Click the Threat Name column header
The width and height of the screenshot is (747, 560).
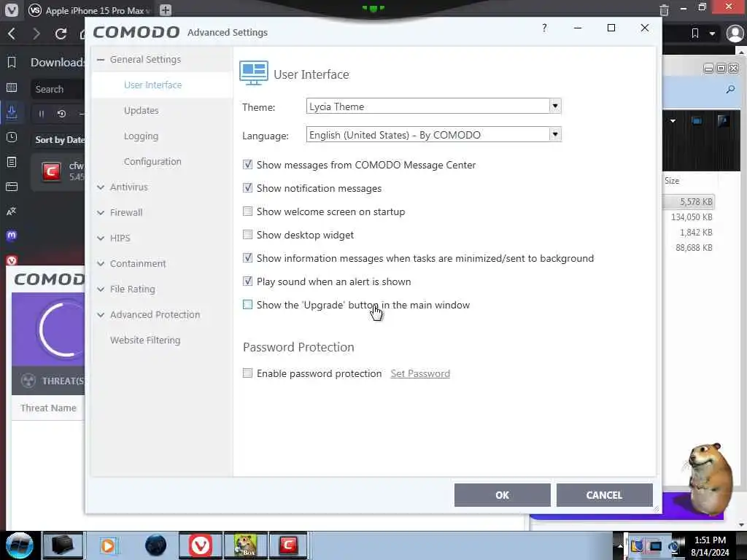pyautogui.click(x=48, y=408)
